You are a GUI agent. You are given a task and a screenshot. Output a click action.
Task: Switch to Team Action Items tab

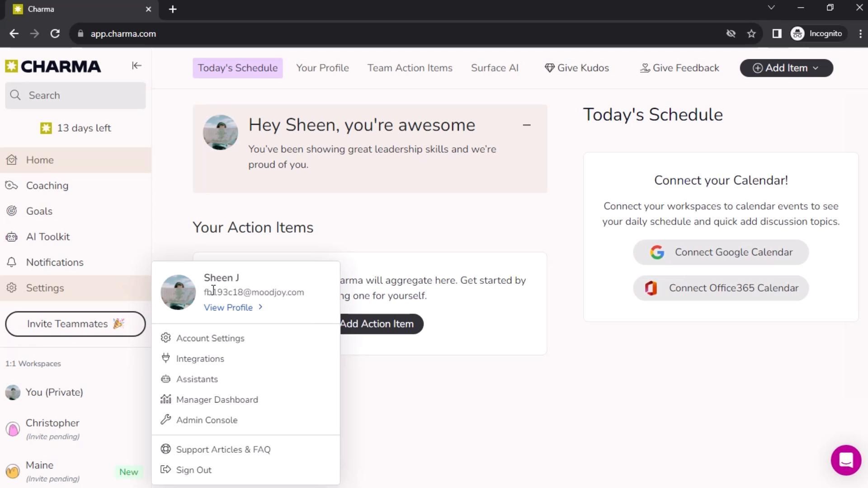pyautogui.click(x=410, y=68)
